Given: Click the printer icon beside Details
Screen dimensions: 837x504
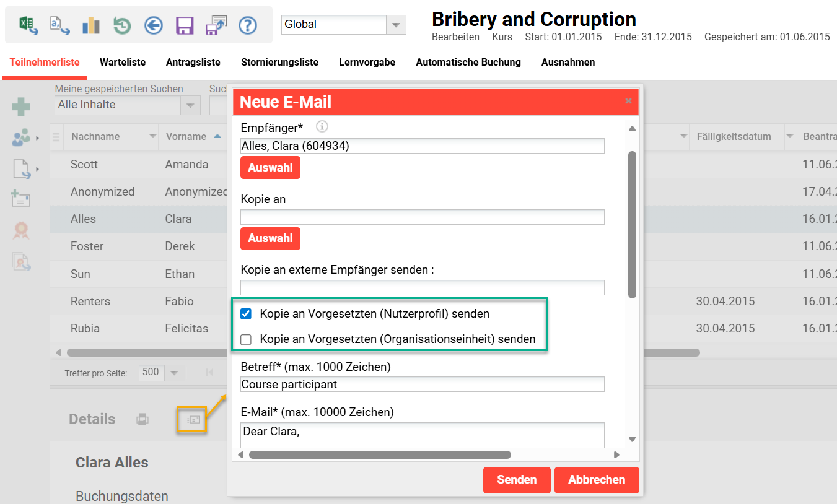Looking at the screenshot, I should click(142, 419).
